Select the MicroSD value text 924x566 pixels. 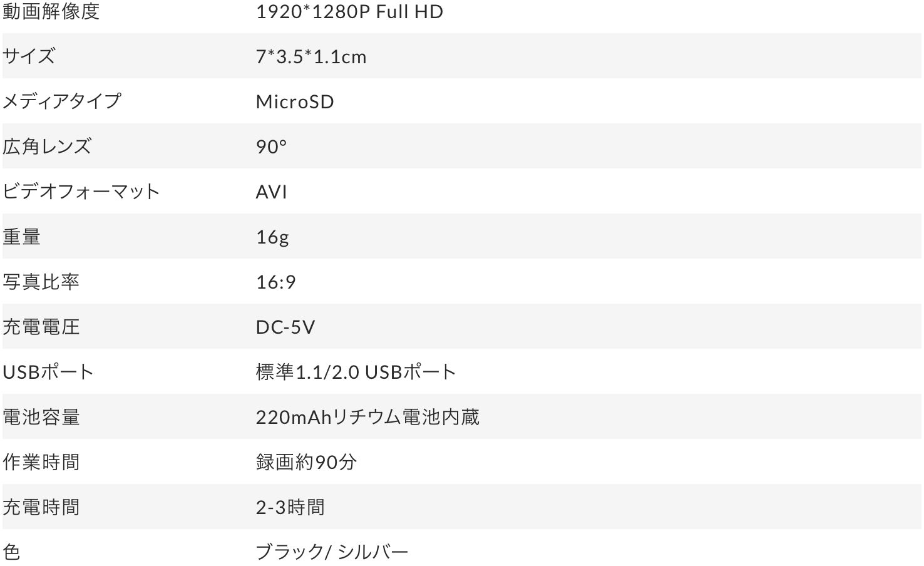[295, 102]
